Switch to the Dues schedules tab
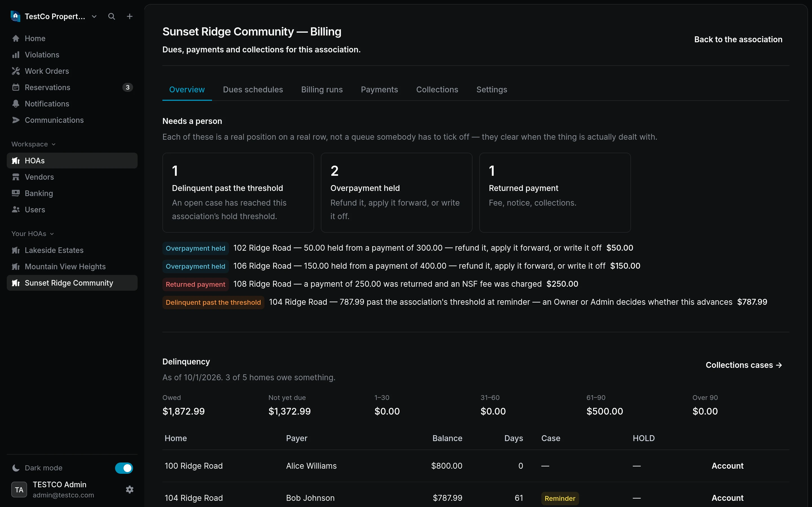 click(253, 90)
